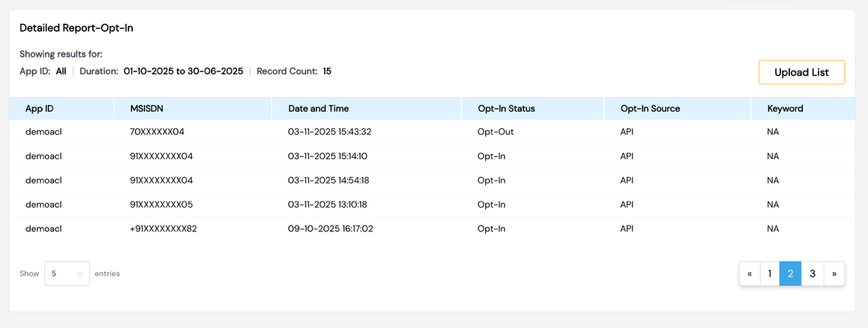
Task: Click Opt-In status in 13:10:18 row
Action: pyautogui.click(x=491, y=205)
